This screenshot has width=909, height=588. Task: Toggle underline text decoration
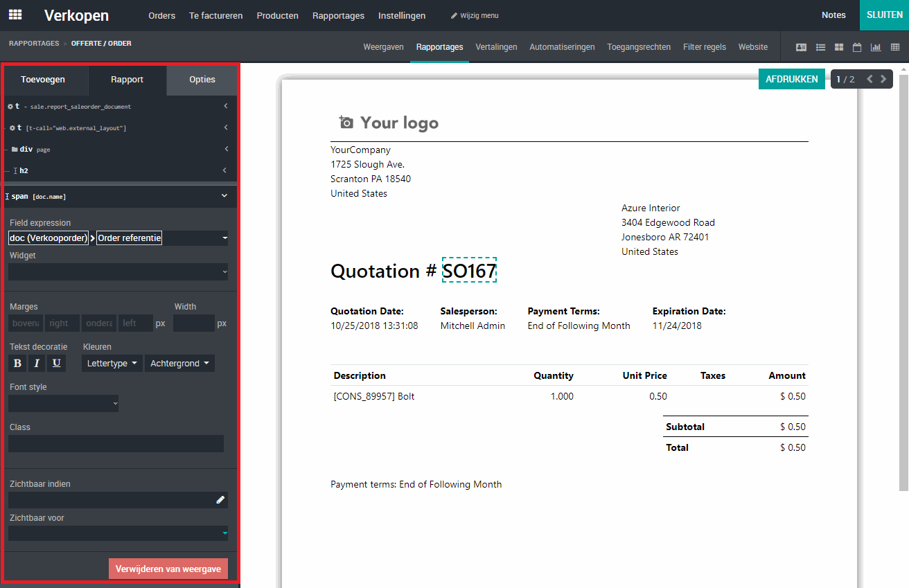click(56, 363)
